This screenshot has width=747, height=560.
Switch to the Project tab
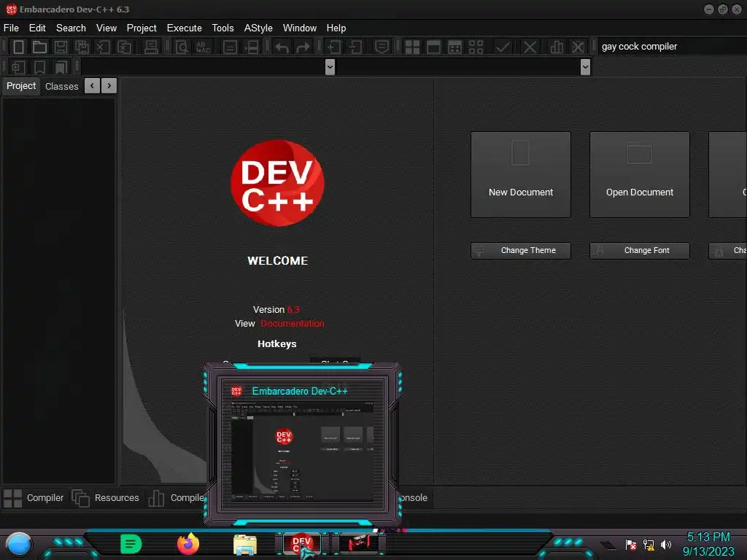21,86
